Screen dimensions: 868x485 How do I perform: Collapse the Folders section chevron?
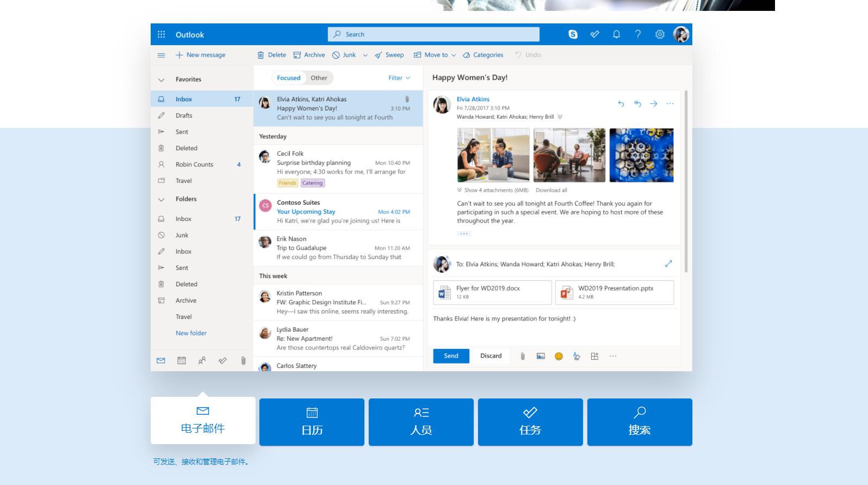point(161,200)
